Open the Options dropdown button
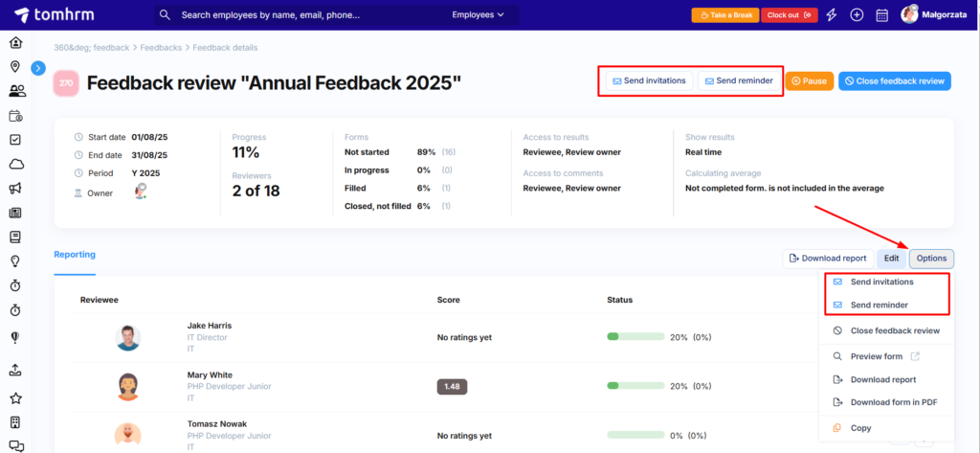Viewport: 980px width, 453px height. point(931,259)
